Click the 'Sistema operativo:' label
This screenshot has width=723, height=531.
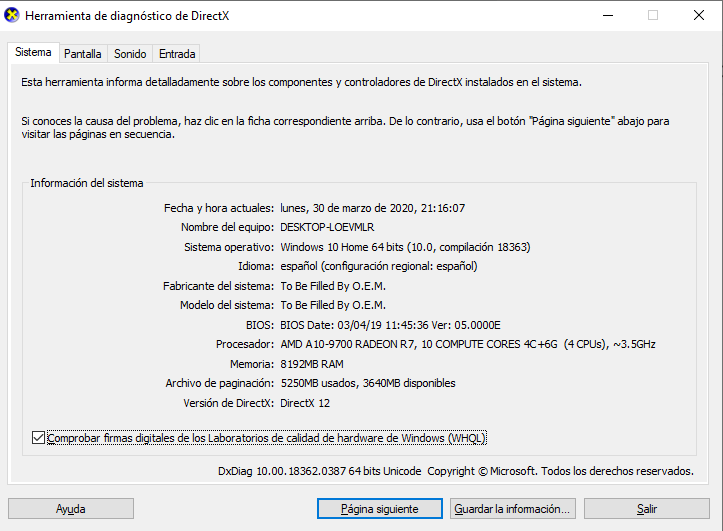tap(229, 247)
